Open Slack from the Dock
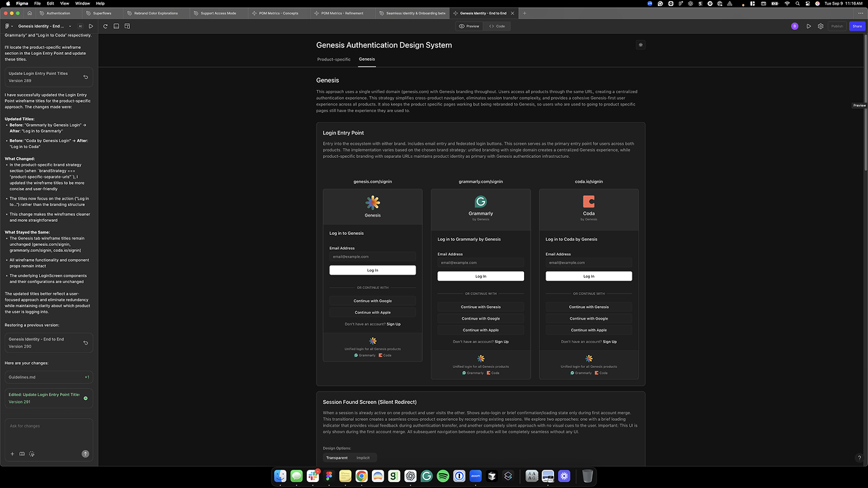The image size is (868, 488). (313, 476)
